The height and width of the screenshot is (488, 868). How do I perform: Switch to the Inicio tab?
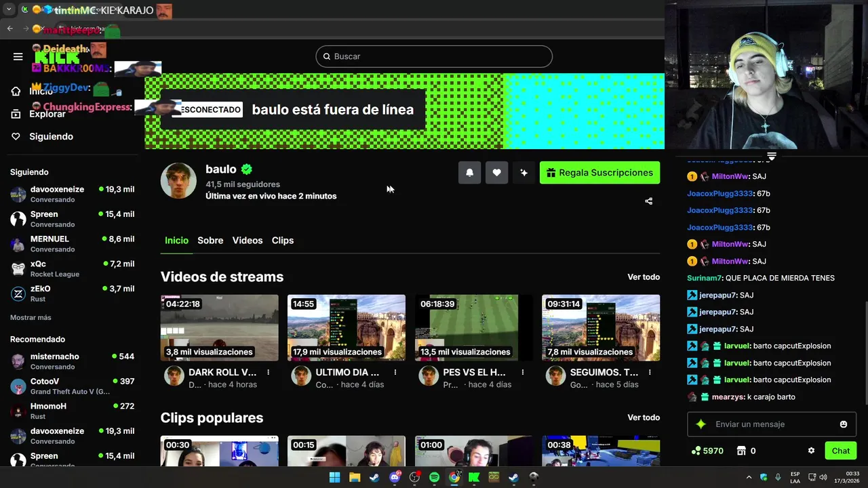pos(176,241)
